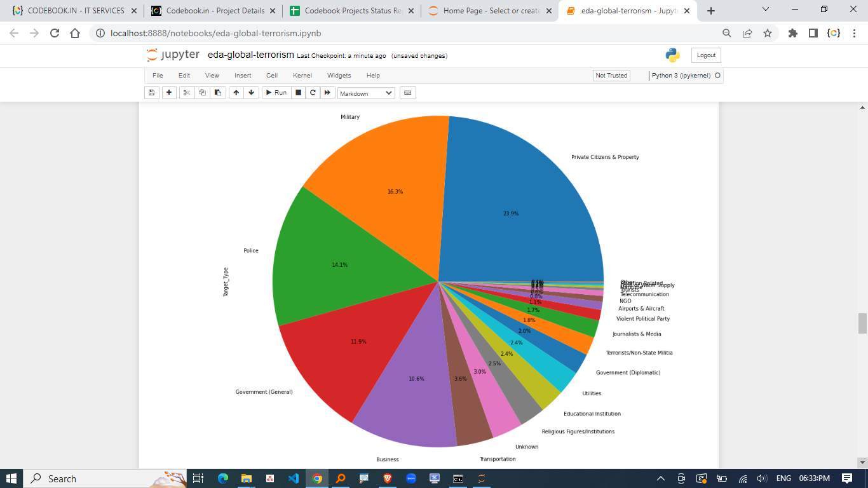Run the current cell
Viewport: 868px width, 488px height.
(x=276, y=93)
